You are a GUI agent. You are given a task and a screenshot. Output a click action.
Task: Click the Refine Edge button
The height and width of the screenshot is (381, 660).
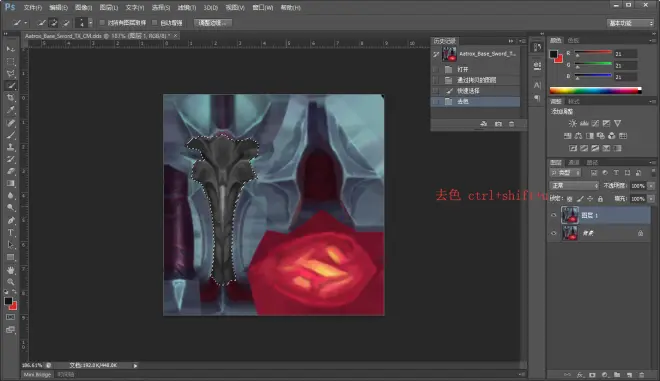click(213, 23)
